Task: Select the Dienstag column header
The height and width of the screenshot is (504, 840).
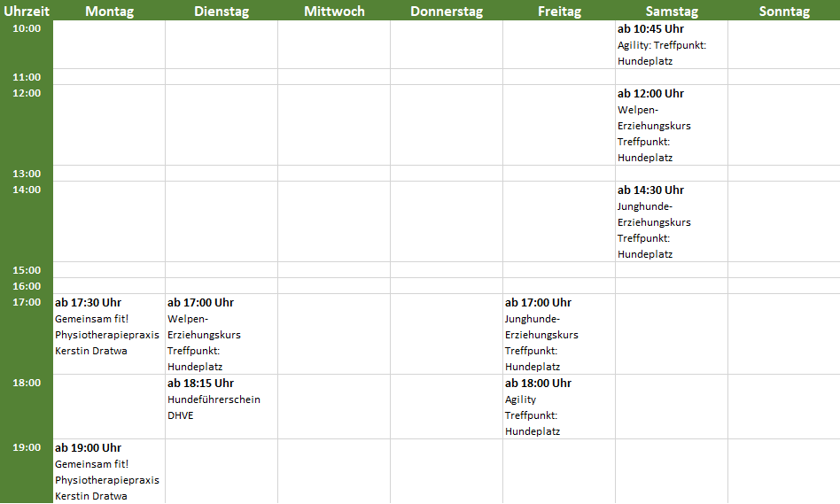Action: tap(222, 11)
